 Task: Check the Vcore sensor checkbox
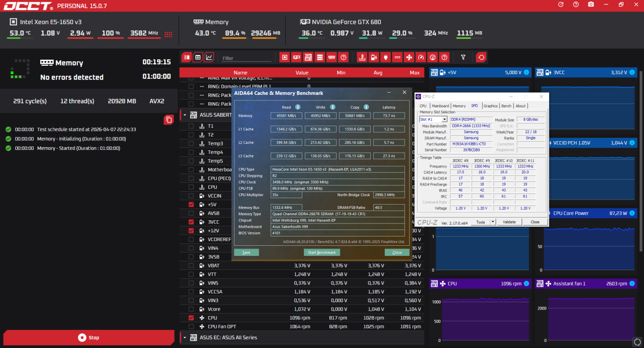click(191, 309)
